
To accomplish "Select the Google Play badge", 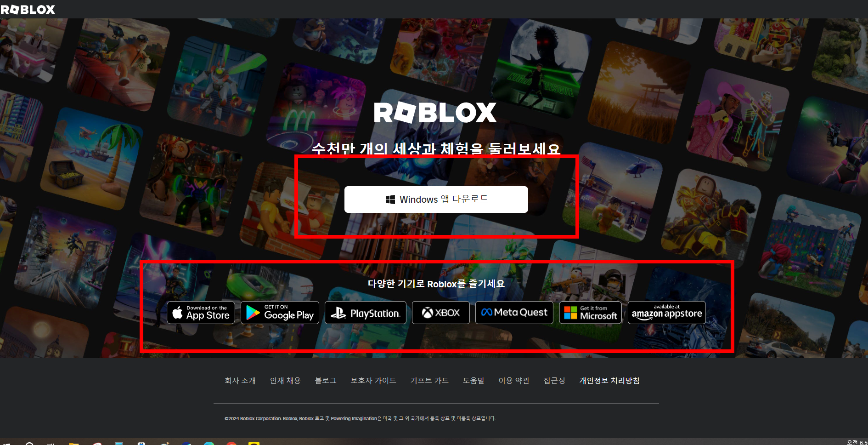I will 279,313.
